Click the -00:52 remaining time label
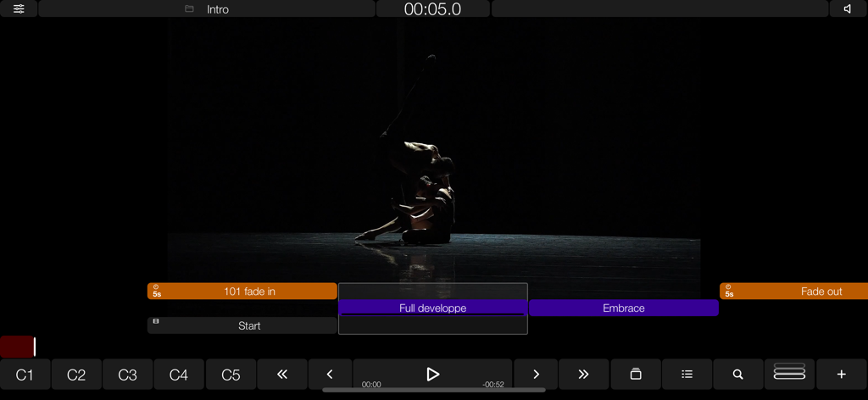This screenshot has height=400, width=868. pyautogui.click(x=493, y=385)
